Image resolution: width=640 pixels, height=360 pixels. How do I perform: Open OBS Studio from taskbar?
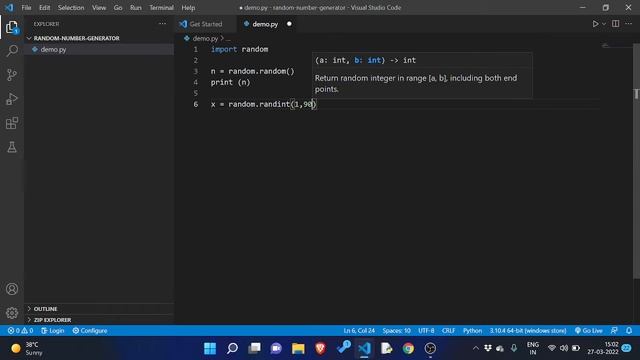(430, 348)
